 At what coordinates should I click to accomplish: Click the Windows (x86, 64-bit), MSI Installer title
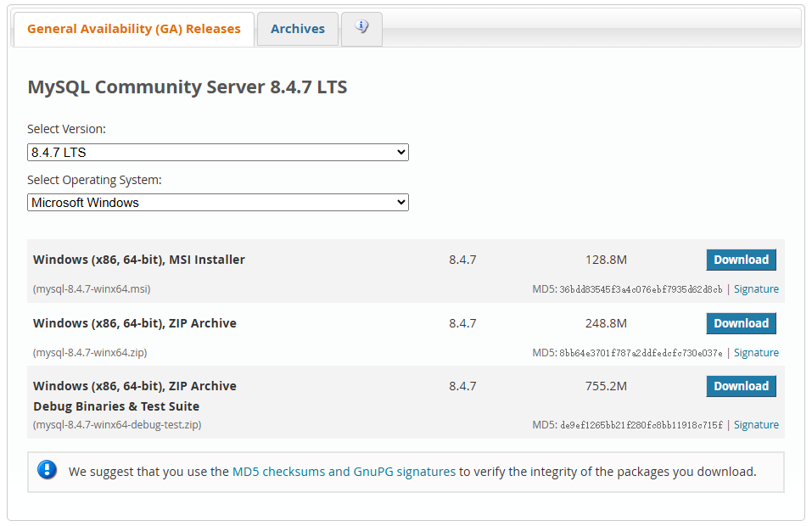[x=139, y=260]
